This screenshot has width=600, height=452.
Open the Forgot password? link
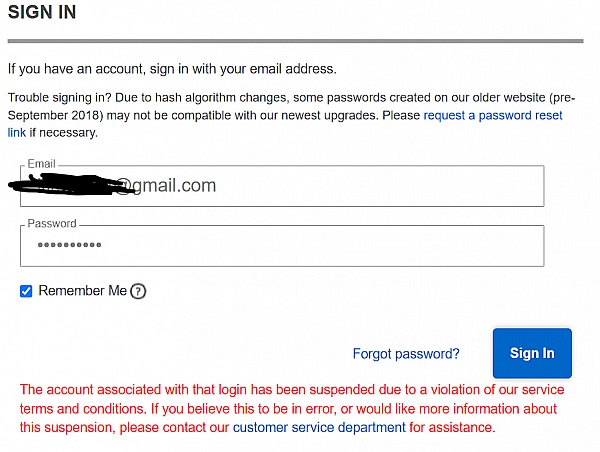click(406, 354)
